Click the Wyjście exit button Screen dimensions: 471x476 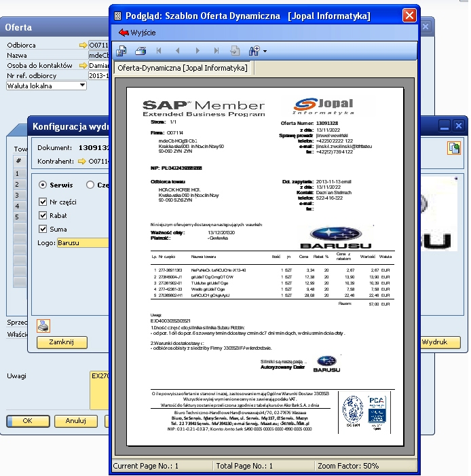coord(137,33)
